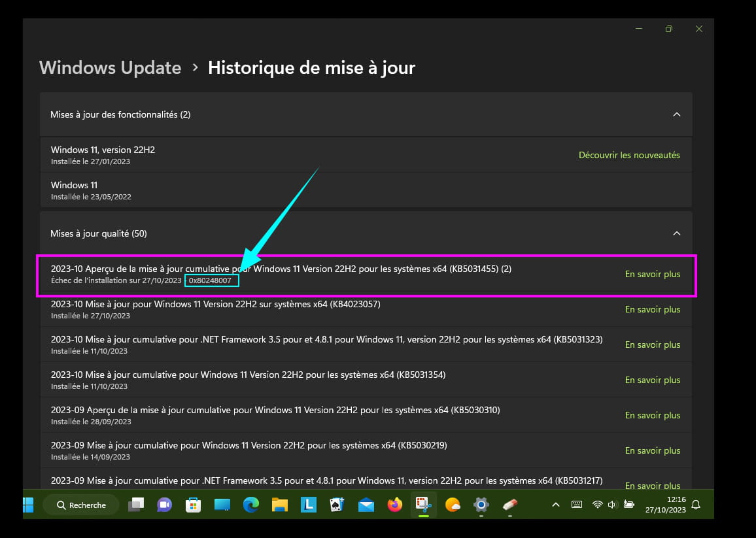
Task: Click En savoir plus for KB5030310
Action: click(x=652, y=415)
